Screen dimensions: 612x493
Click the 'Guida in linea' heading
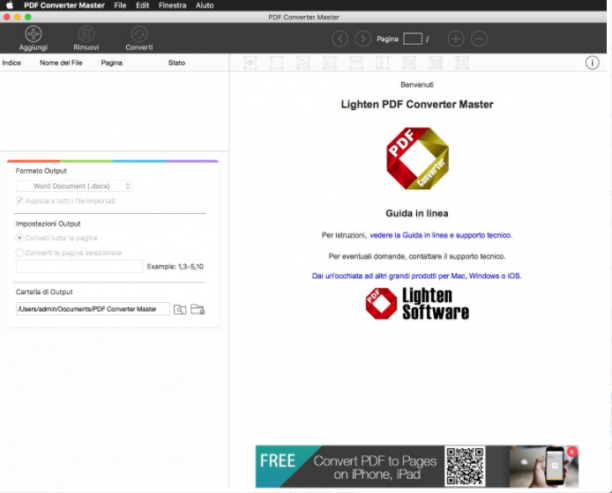pos(417,213)
